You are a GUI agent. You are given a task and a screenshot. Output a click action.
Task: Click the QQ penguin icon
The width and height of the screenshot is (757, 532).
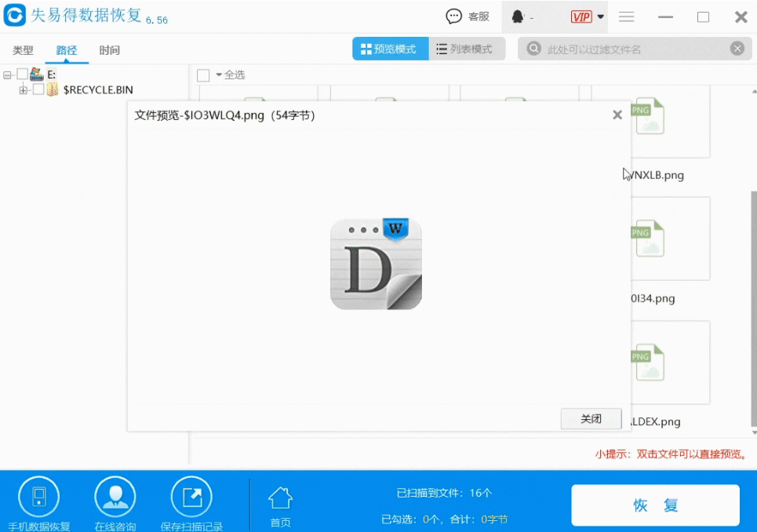pyautogui.click(x=518, y=17)
